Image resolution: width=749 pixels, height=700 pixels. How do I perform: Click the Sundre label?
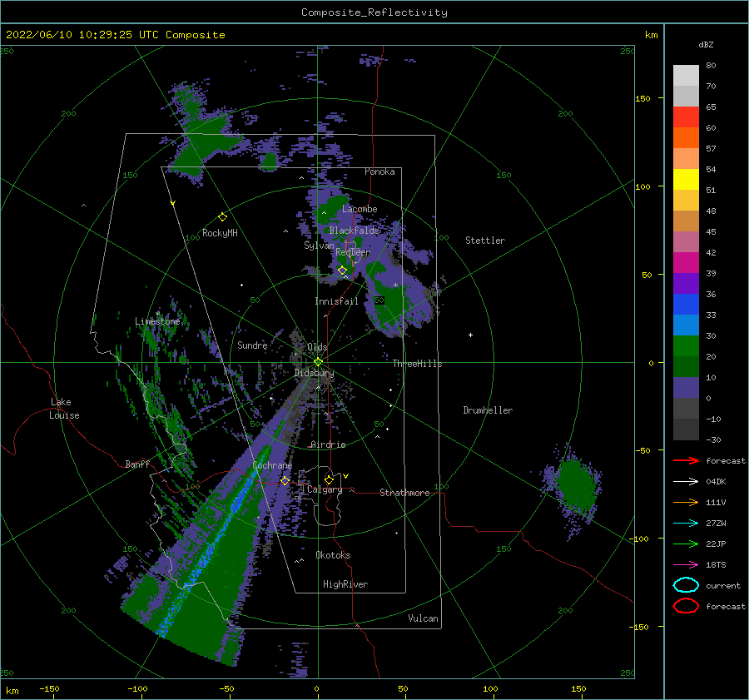(x=252, y=345)
